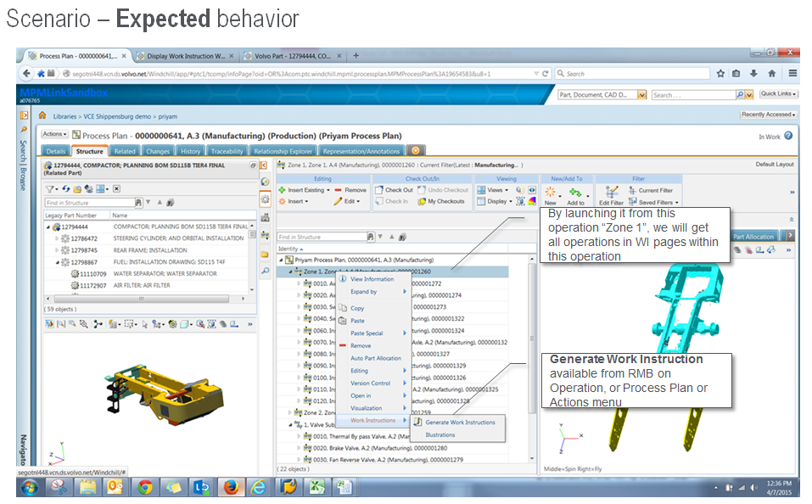Screen dimensions: 812x504
Task: Select the gear icon on middle vertical strip
Action: tap(265, 199)
